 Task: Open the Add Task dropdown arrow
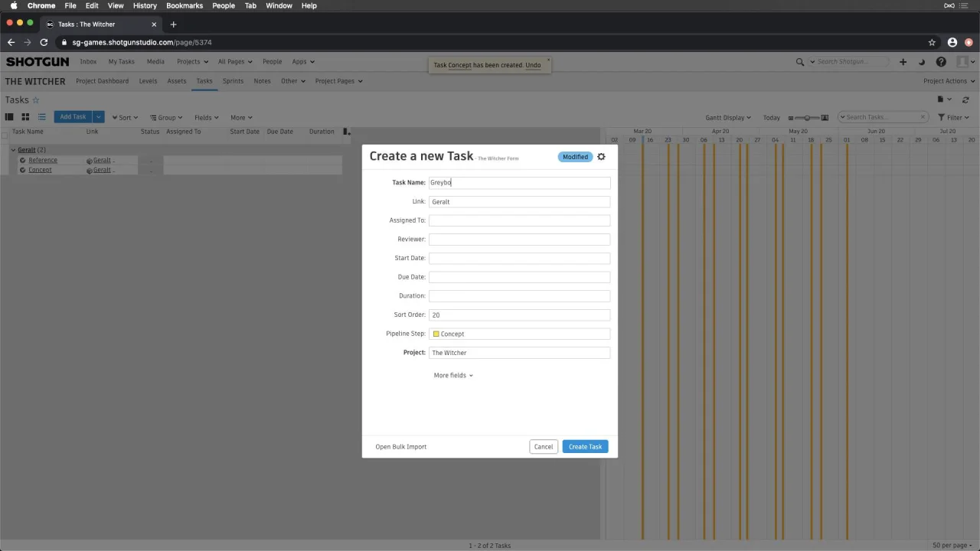[x=98, y=117]
